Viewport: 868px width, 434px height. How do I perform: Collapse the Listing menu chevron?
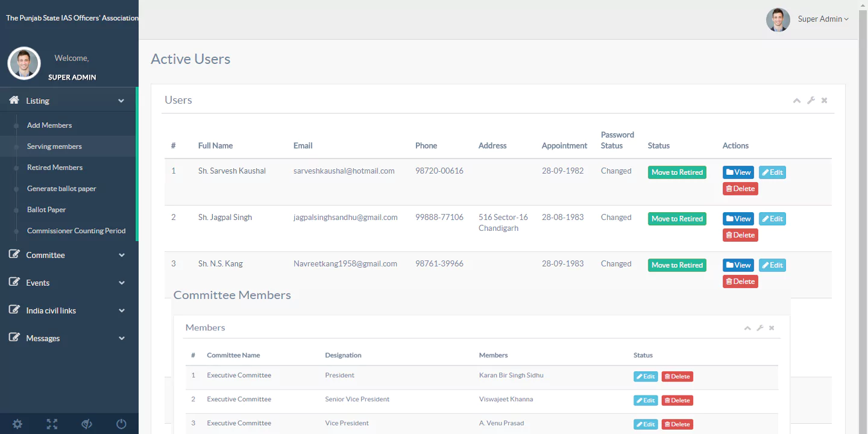[x=121, y=101]
